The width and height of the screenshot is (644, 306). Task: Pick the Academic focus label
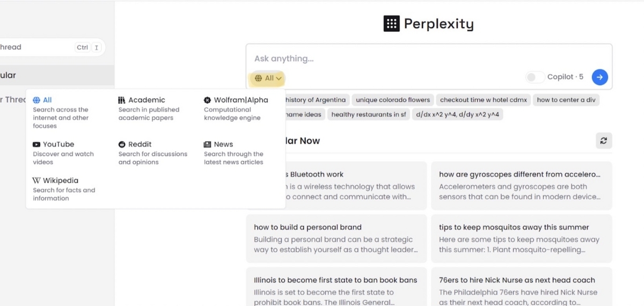point(147,100)
